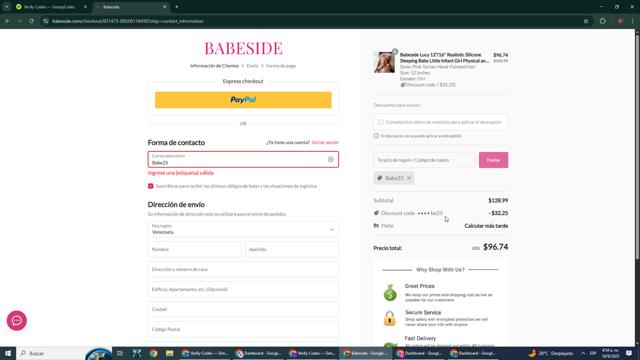
Task: Click the Secure Service padlock icon
Action: [x=390, y=318]
